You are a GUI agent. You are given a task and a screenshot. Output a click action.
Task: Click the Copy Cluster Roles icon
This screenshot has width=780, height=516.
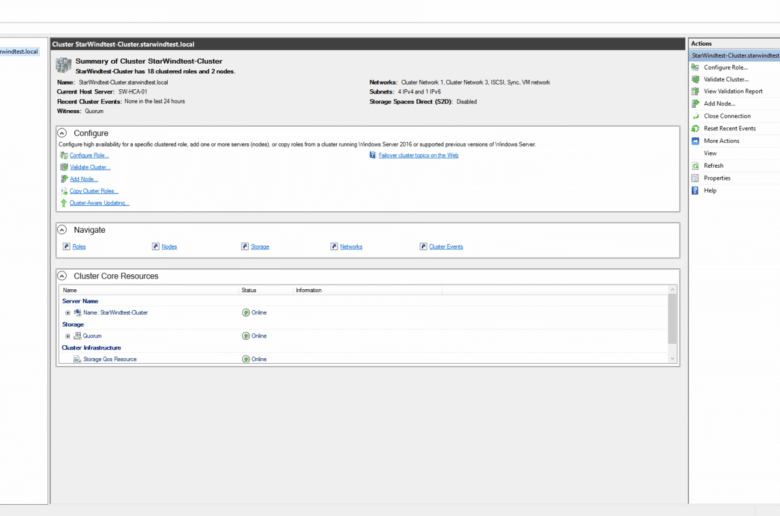(64, 191)
